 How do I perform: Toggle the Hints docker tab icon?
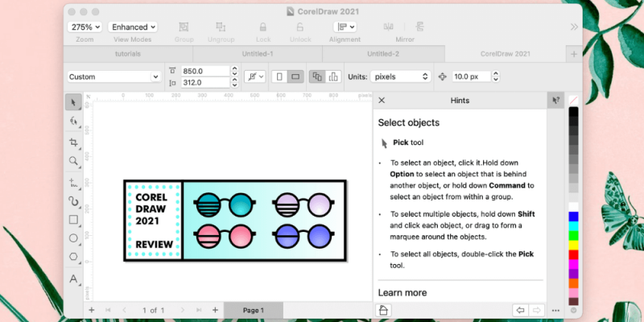(x=555, y=101)
